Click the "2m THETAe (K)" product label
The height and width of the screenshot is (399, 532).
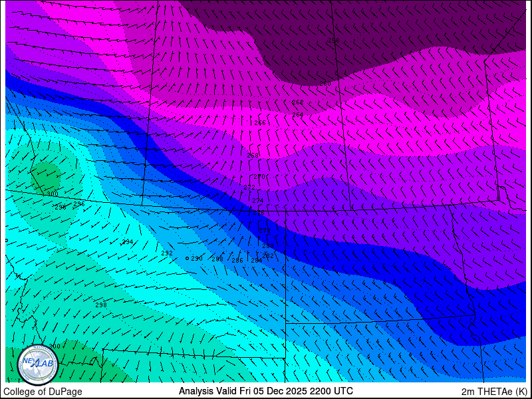[x=494, y=391]
